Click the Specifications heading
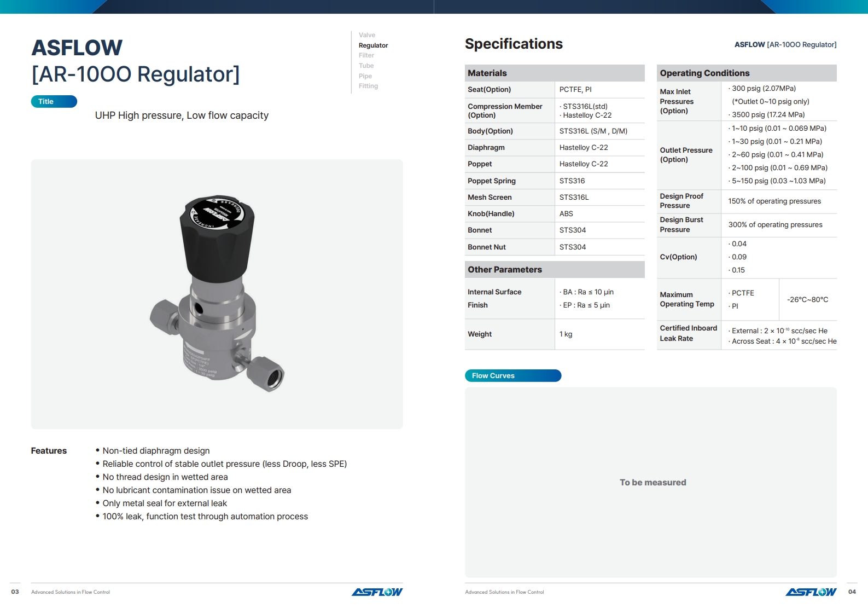Viewport: 868px width, 614px height. click(513, 44)
